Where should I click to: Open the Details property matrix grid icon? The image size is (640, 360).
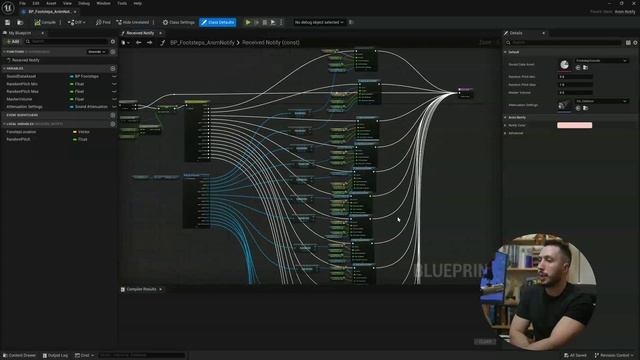click(628, 42)
